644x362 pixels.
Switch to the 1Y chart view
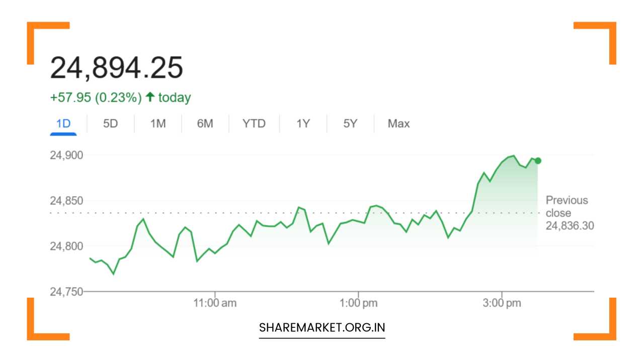302,123
